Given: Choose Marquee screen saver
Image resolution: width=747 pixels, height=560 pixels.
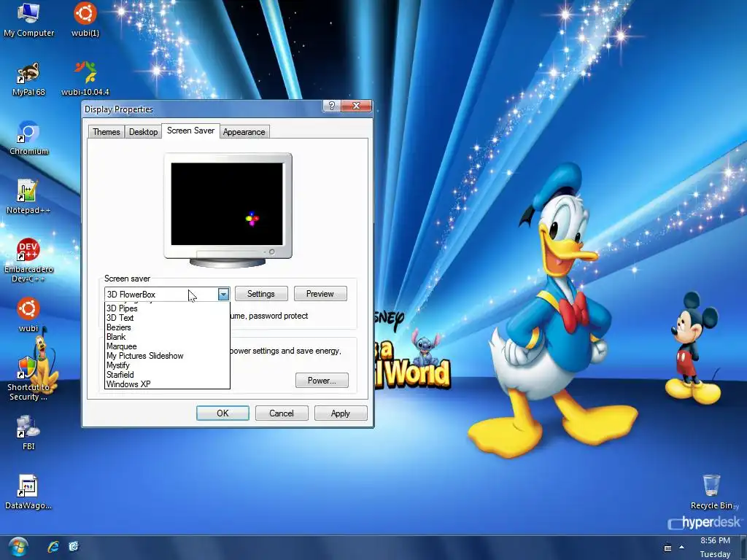Looking at the screenshot, I should tap(167, 346).
